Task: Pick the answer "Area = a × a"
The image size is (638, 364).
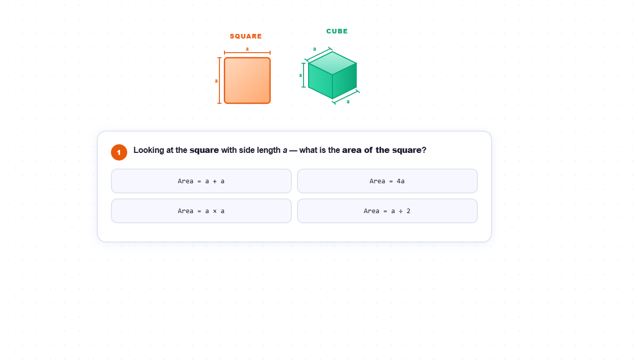Action: (201, 211)
